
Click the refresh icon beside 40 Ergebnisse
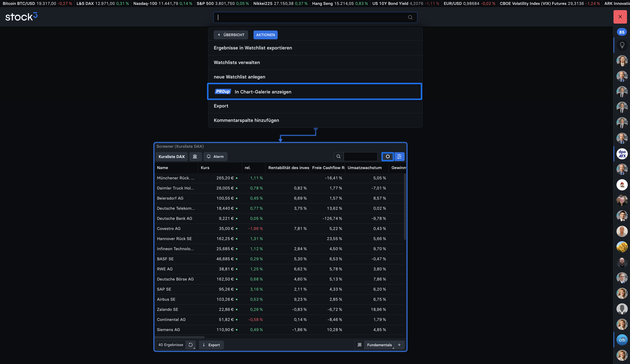click(190, 345)
